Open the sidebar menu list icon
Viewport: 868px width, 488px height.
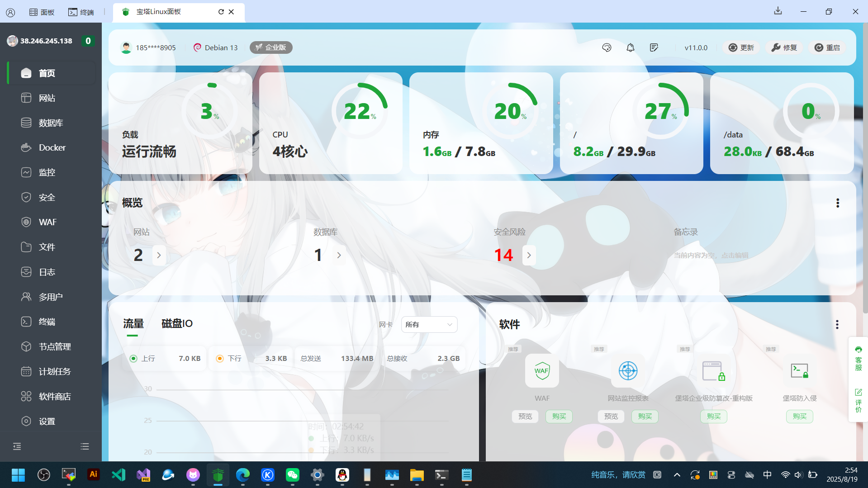[x=85, y=446]
